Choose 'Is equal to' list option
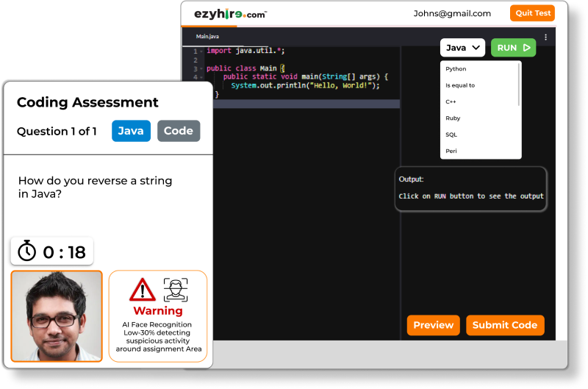 point(460,85)
